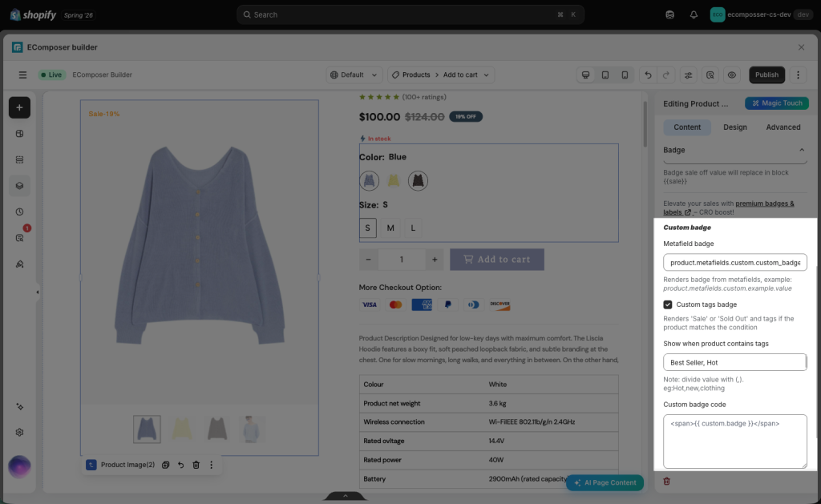The width and height of the screenshot is (821, 504).
Task: Select size S option
Action: pos(367,228)
